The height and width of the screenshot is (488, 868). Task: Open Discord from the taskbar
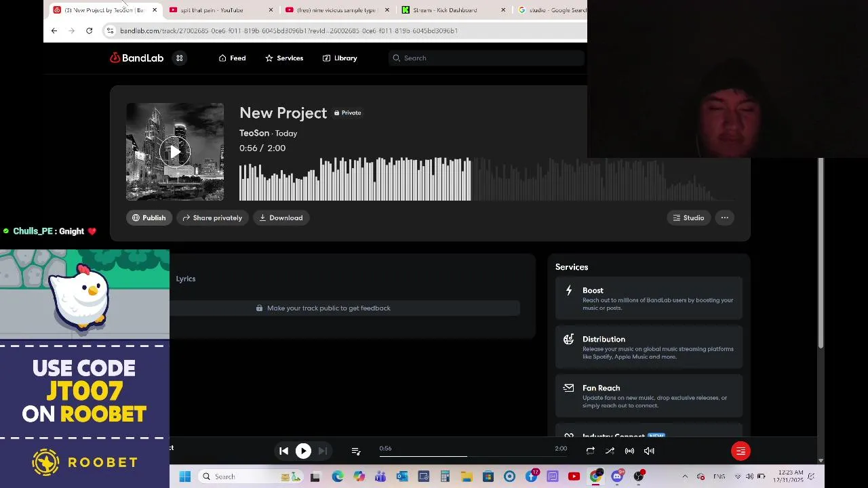(x=617, y=476)
